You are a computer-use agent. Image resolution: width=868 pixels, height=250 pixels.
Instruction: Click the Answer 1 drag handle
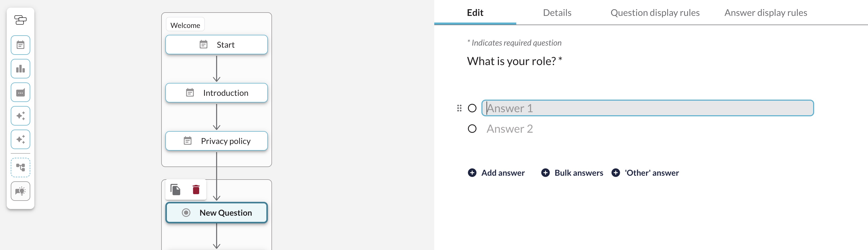click(x=459, y=108)
